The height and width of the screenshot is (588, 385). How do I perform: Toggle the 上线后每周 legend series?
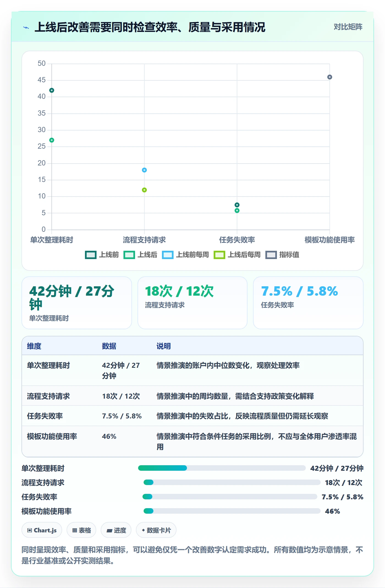pyautogui.click(x=237, y=255)
